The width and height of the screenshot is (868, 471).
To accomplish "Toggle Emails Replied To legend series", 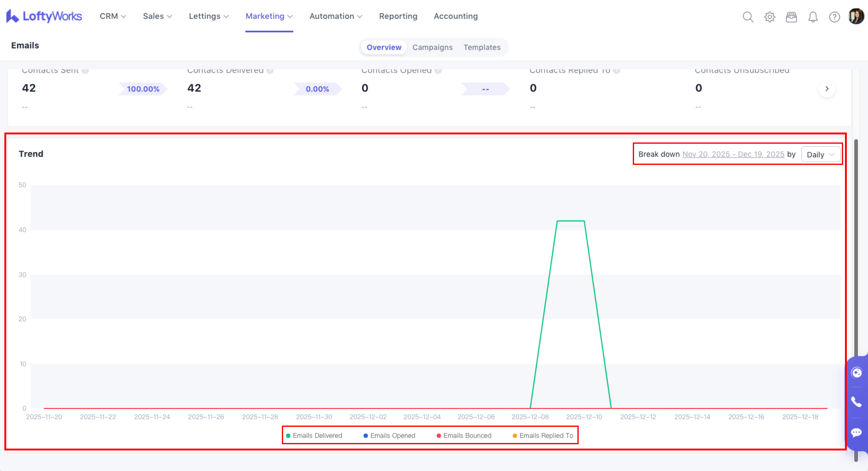I will 543,436.
